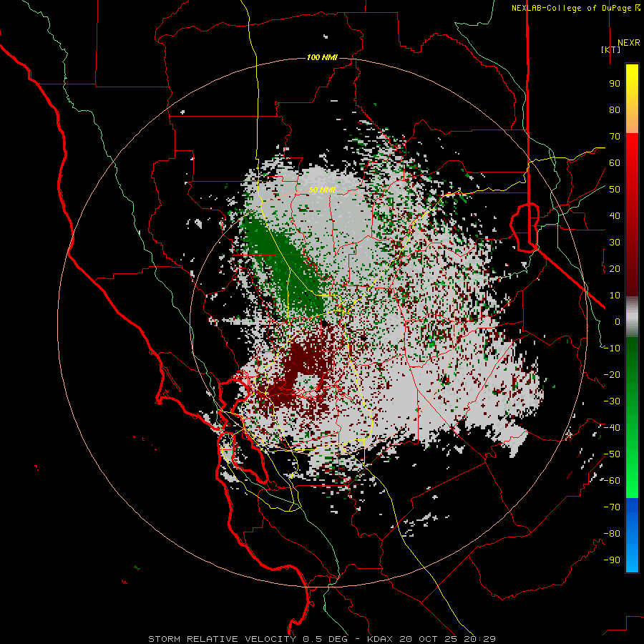Click the 60 value on the velocity scale
The image size is (644, 644).
(x=615, y=163)
